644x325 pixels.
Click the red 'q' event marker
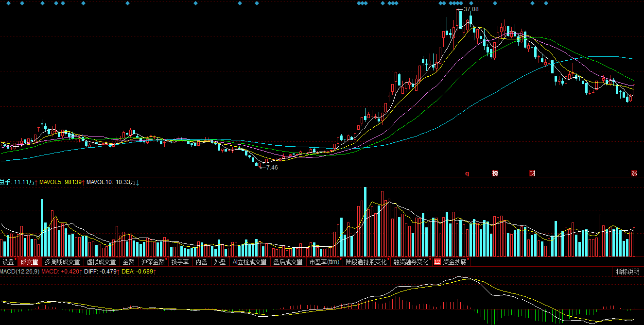pos(468,173)
